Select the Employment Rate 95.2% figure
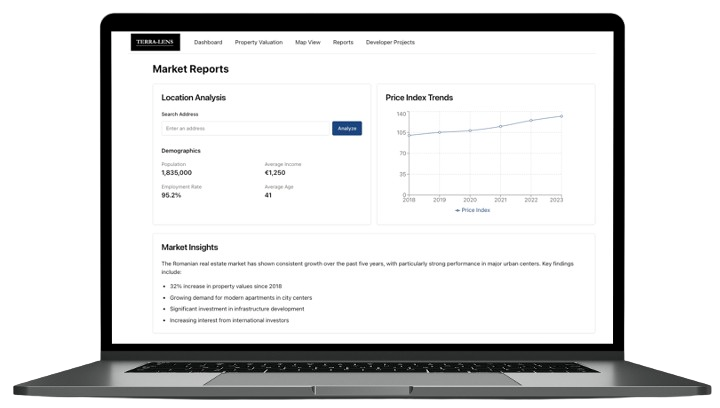Image resolution: width=720 pixels, height=408 pixels. click(x=172, y=195)
